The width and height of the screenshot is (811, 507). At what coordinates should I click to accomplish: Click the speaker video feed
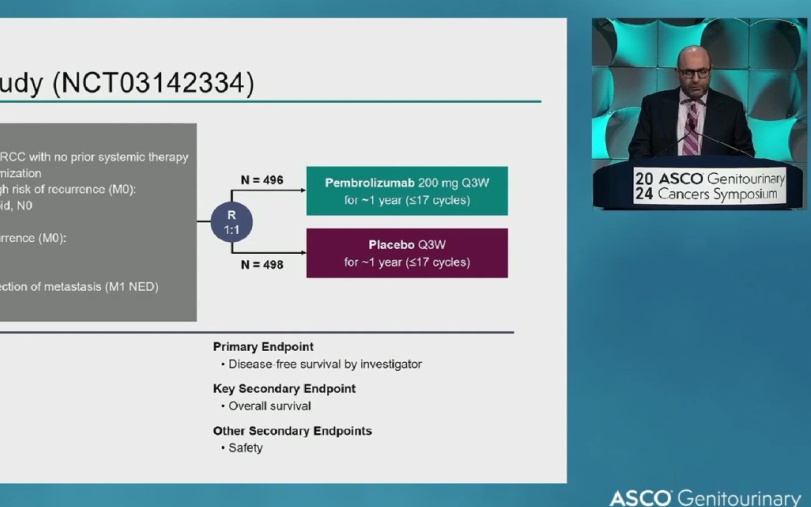[697, 113]
